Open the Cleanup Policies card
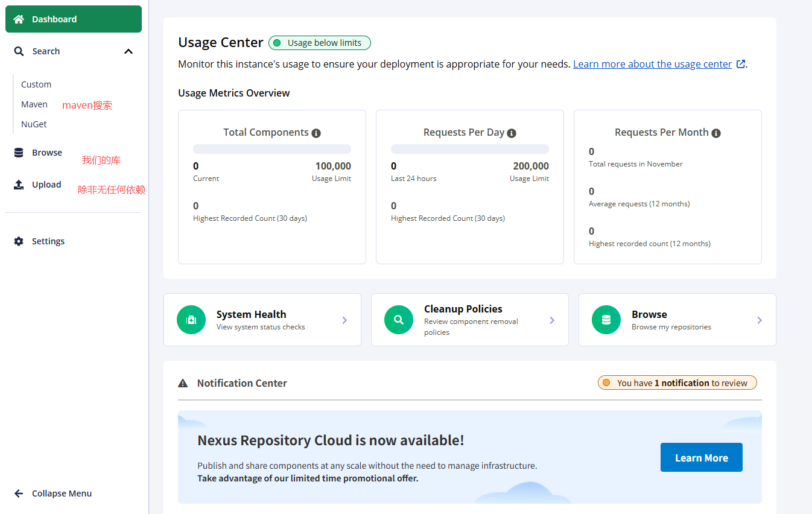 click(x=470, y=320)
